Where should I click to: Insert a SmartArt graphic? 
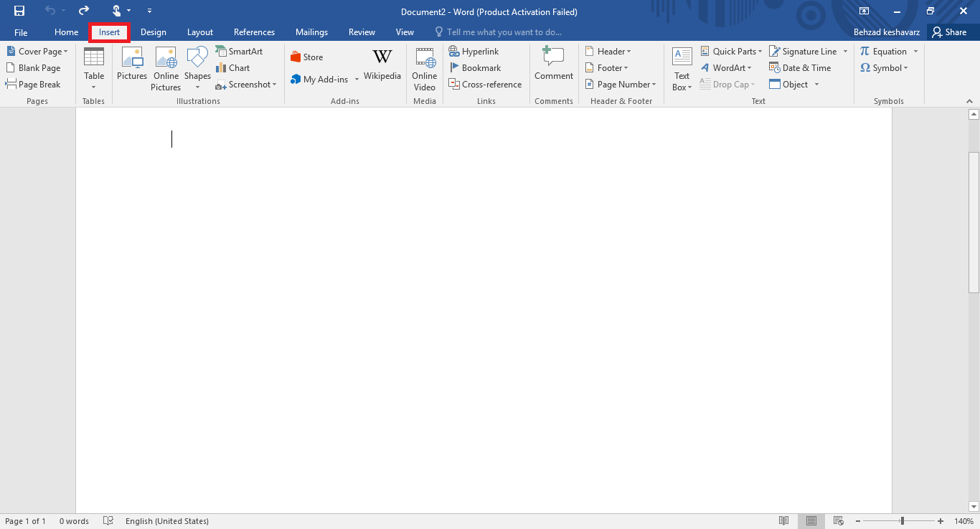pyautogui.click(x=240, y=52)
